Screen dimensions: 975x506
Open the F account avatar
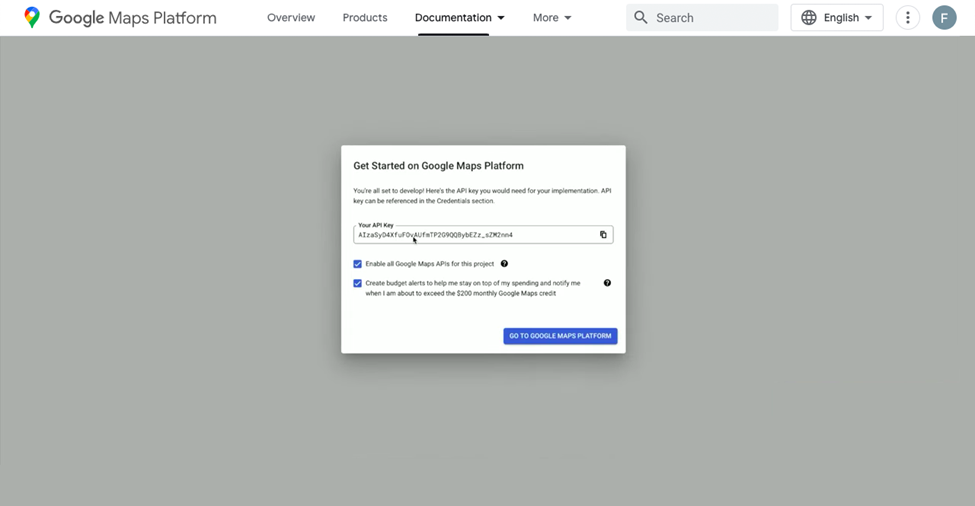pyautogui.click(x=944, y=17)
